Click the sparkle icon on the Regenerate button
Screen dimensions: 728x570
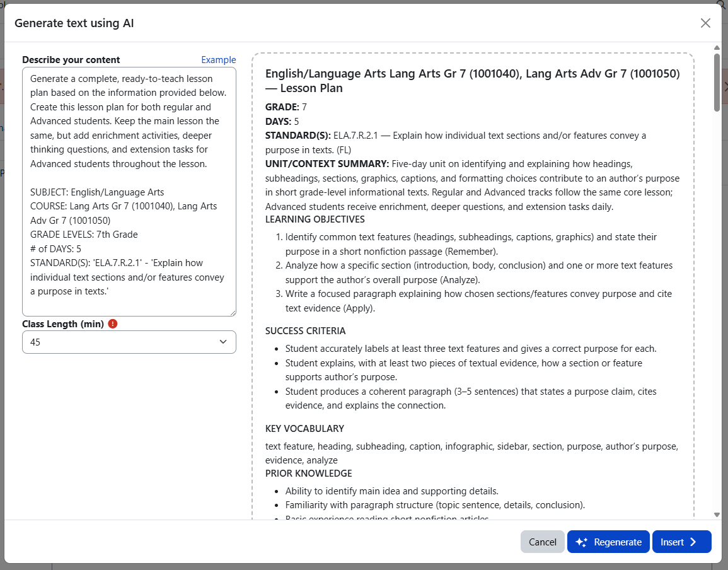point(581,542)
